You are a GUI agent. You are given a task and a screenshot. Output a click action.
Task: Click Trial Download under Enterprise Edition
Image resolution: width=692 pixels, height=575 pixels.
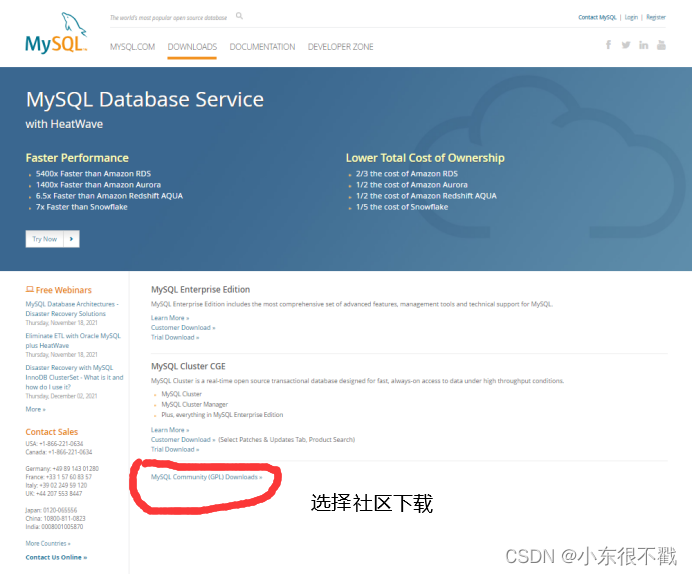[x=175, y=337]
